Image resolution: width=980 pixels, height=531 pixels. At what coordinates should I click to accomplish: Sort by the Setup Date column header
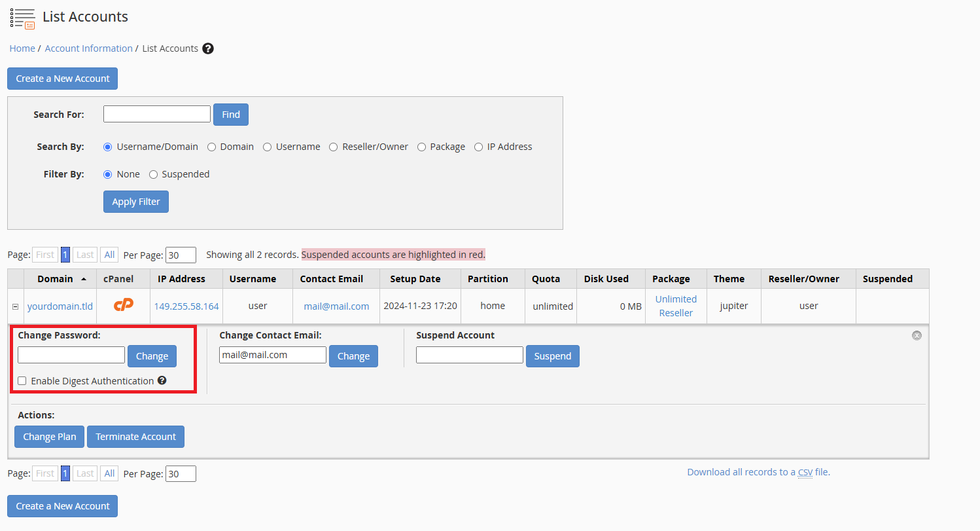pyautogui.click(x=415, y=279)
